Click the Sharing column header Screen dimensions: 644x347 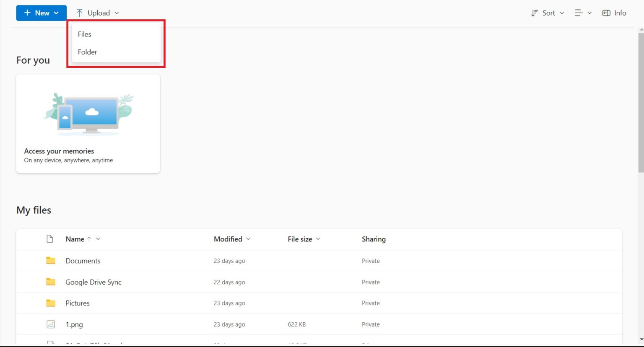[x=374, y=239]
